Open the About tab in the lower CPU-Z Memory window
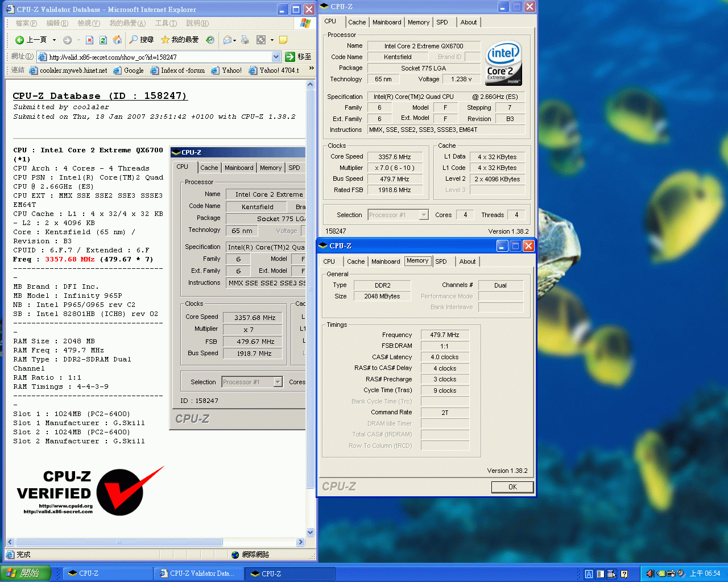This screenshot has width=728, height=582. point(468,261)
